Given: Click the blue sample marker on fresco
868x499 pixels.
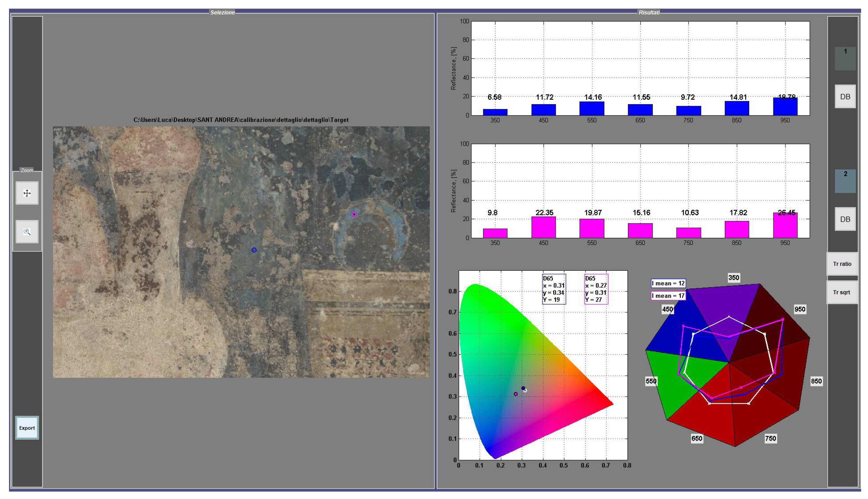Looking at the screenshot, I should [254, 250].
